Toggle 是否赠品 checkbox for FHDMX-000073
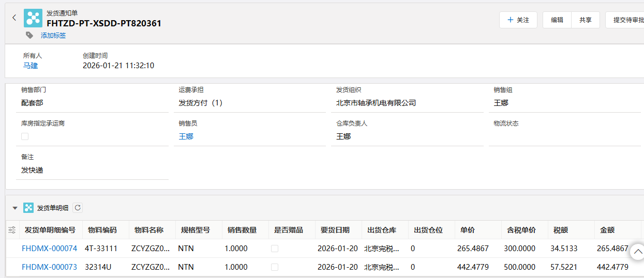 275,267
